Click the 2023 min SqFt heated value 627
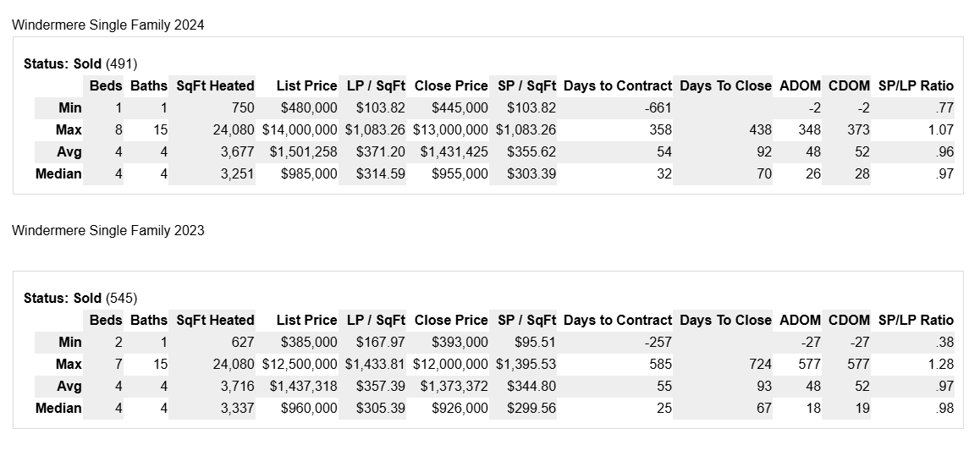This screenshot has width=980, height=456. coord(242,342)
